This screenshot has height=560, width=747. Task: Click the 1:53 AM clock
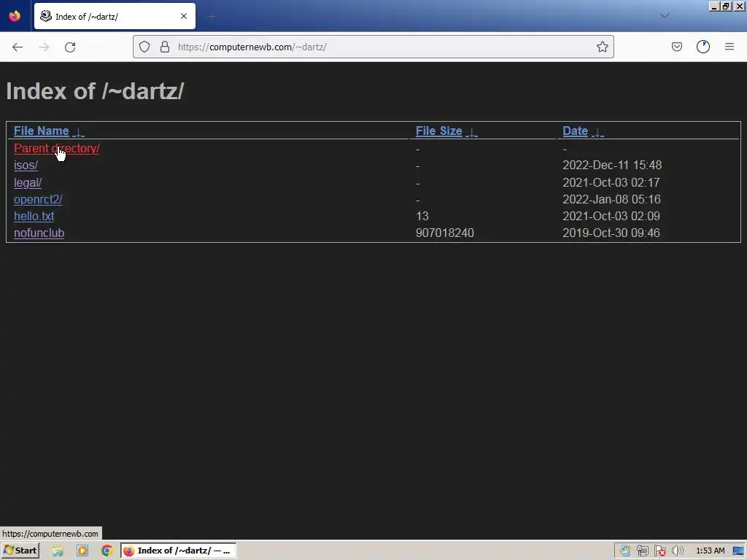(x=711, y=551)
